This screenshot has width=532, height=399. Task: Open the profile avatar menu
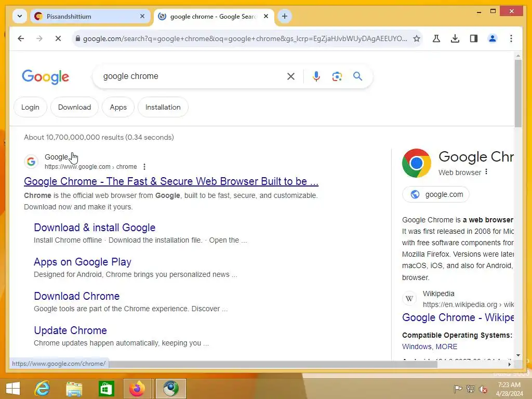pyautogui.click(x=493, y=38)
